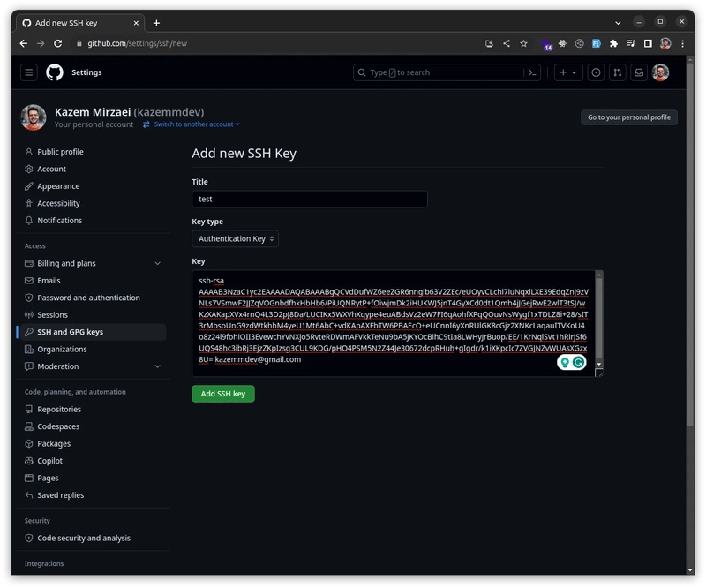
Task: Focus the Type / to search box
Action: point(447,72)
